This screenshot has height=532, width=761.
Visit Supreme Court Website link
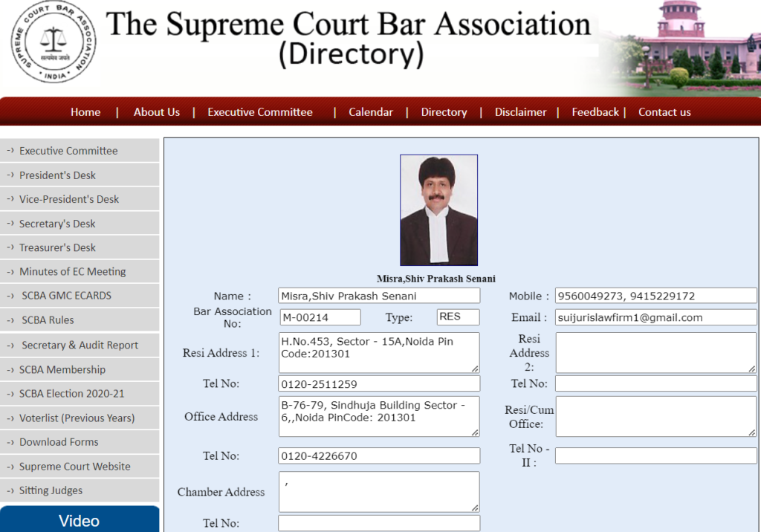click(80, 467)
